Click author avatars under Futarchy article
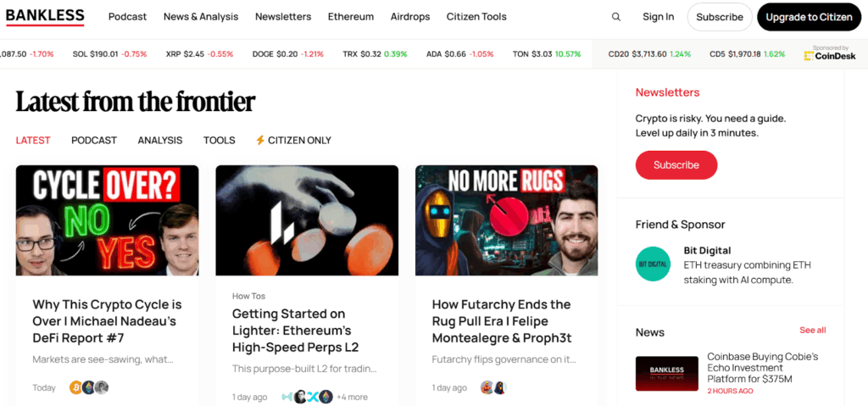This screenshot has width=868, height=406. 494,387
